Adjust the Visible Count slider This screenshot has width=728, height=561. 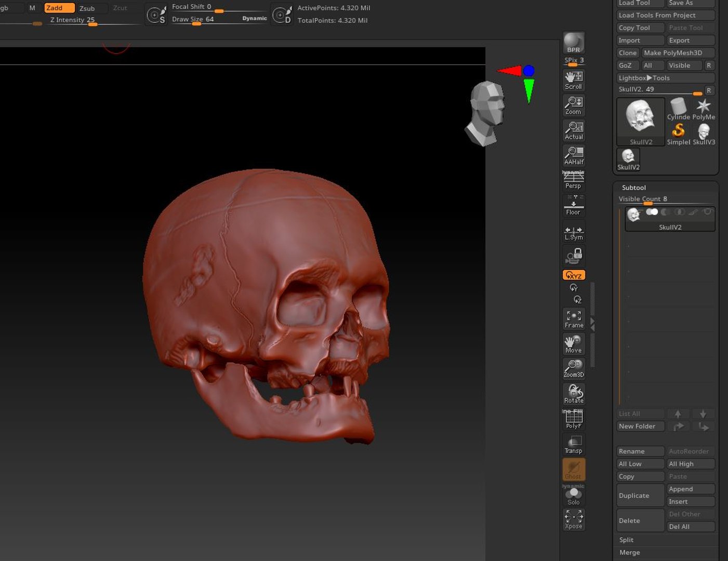point(666,200)
